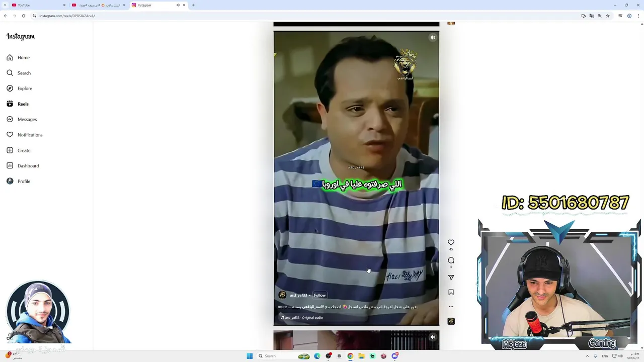
Task: Open Discord from taskbar
Action: (x=394, y=356)
